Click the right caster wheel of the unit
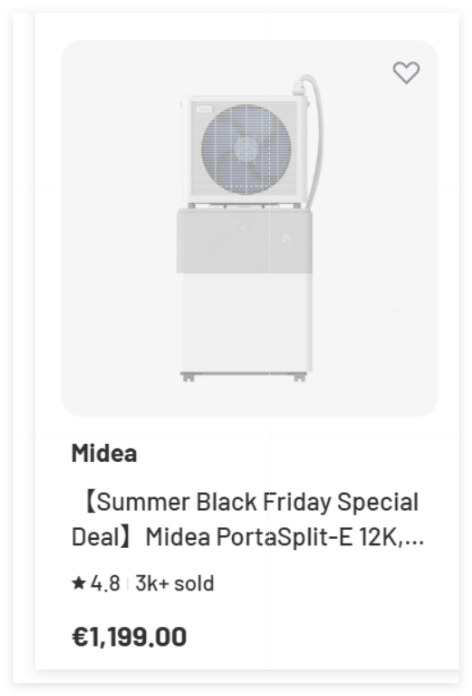 300,378
